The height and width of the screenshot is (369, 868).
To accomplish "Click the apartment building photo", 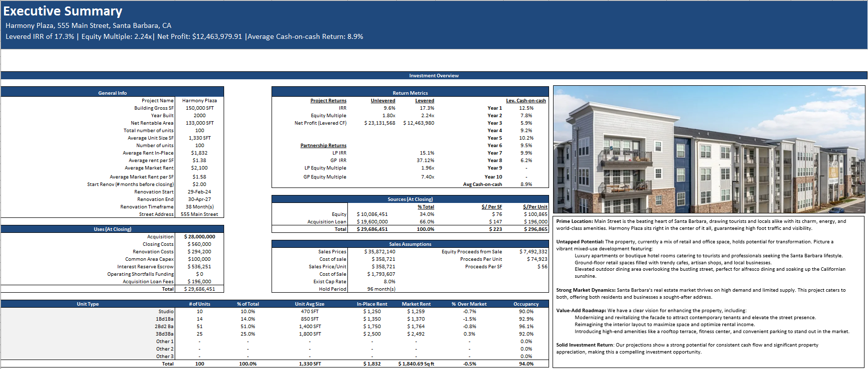I will coord(709,150).
